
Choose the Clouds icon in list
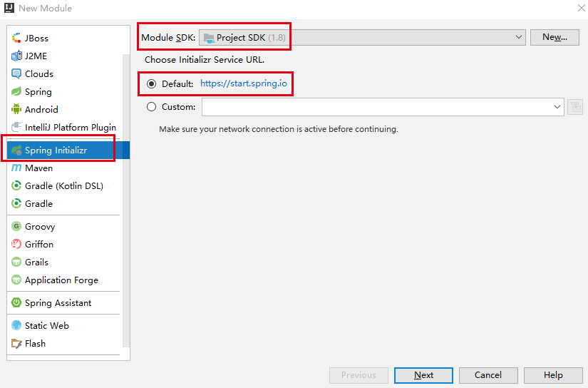click(x=16, y=73)
